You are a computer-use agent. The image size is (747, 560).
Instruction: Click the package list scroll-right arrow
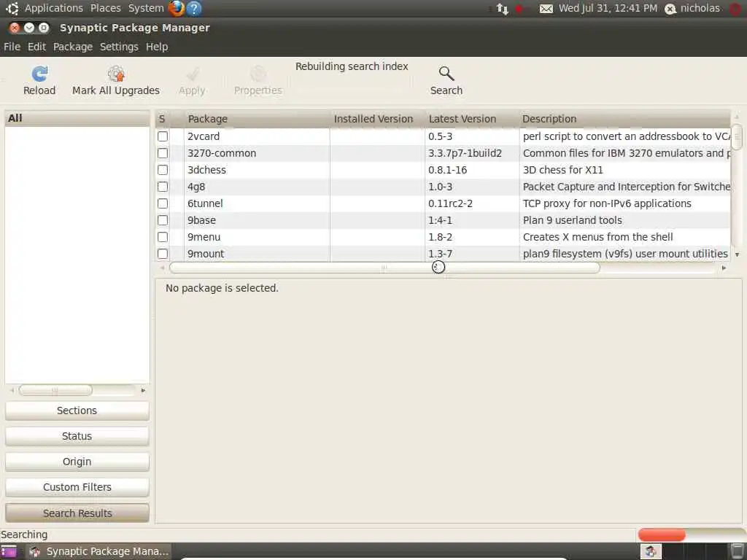click(724, 268)
